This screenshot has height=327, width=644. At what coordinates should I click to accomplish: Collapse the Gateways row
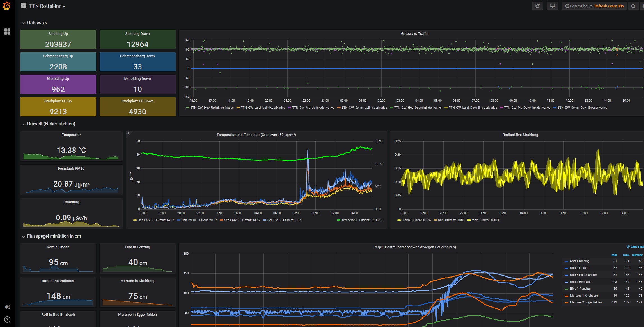pyautogui.click(x=37, y=22)
